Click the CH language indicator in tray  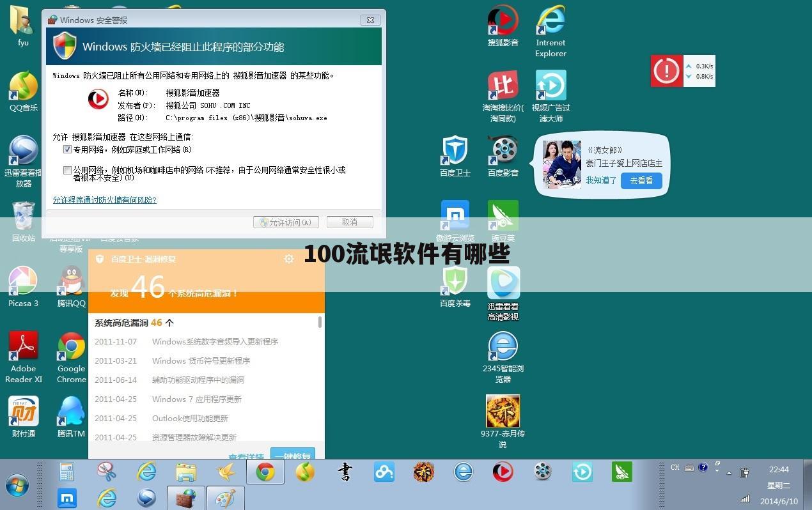(x=675, y=468)
